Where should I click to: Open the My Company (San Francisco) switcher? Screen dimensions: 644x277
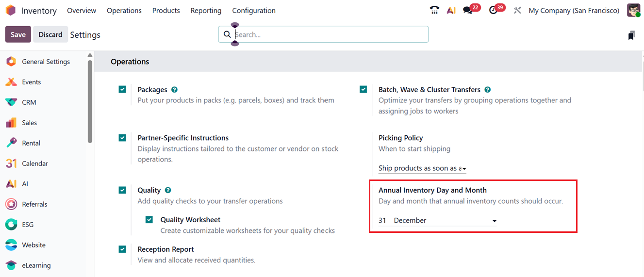pyautogui.click(x=574, y=10)
